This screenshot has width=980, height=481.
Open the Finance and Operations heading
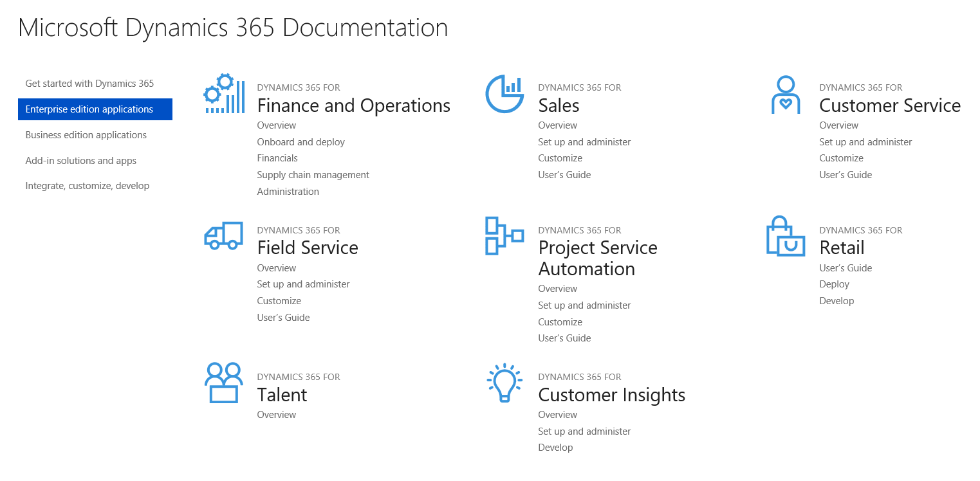(x=353, y=105)
